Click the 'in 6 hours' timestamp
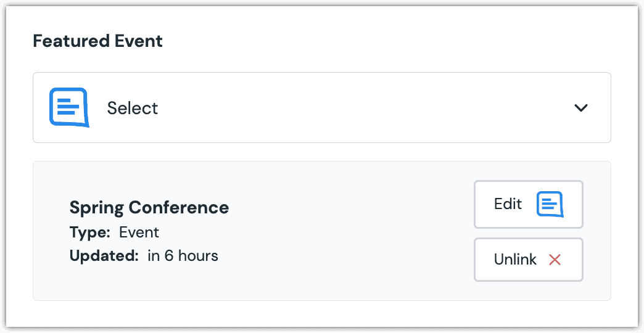644x333 pixels. (x=183, y=256)
